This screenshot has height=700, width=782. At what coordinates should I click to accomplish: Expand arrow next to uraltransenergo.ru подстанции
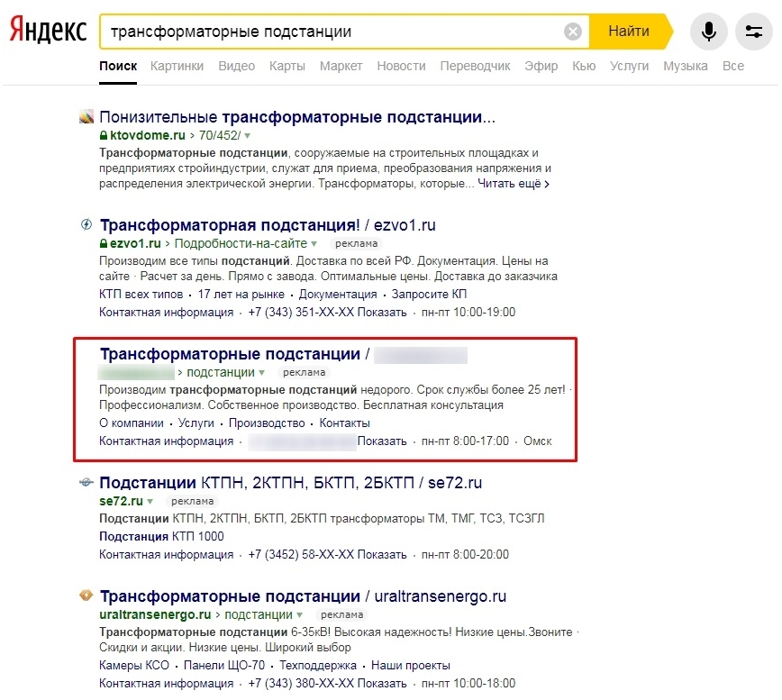[299, 614]
